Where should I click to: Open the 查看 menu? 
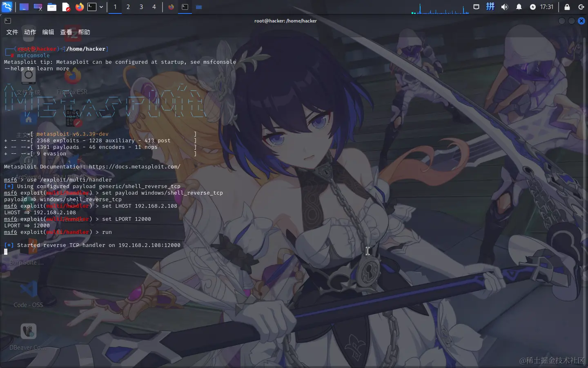(x=66, y=32)
